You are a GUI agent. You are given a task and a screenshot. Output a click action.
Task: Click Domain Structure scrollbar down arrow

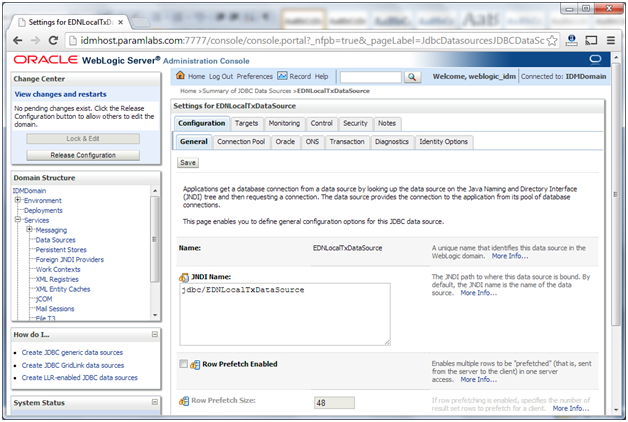(155, 315)
